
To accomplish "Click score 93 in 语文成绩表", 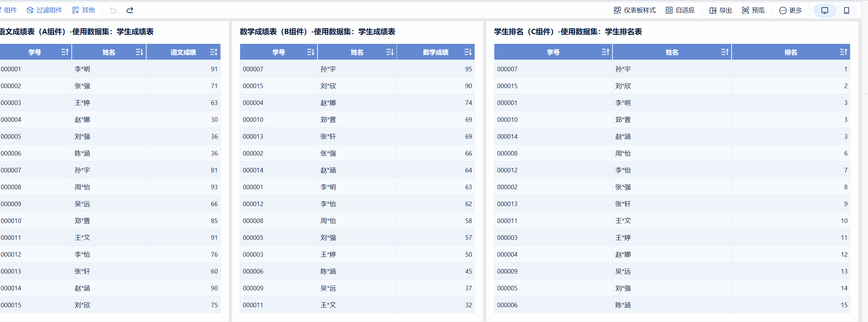I will coord(214,187).
